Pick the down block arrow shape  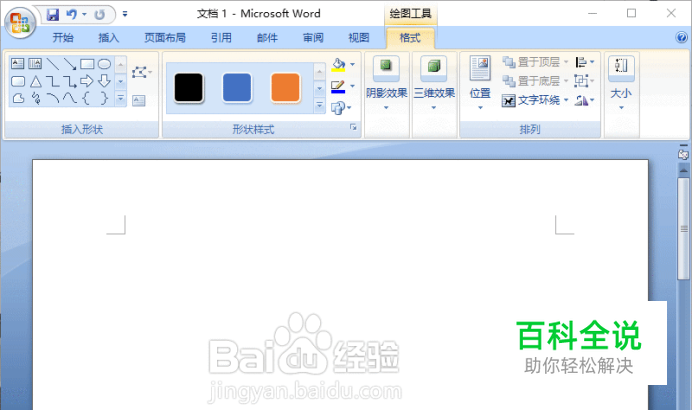104,81
